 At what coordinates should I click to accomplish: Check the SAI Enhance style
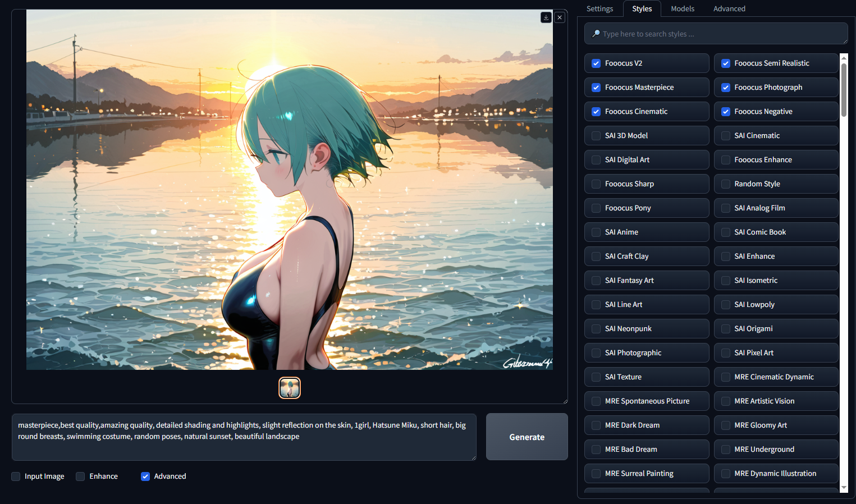click(726, 256)
